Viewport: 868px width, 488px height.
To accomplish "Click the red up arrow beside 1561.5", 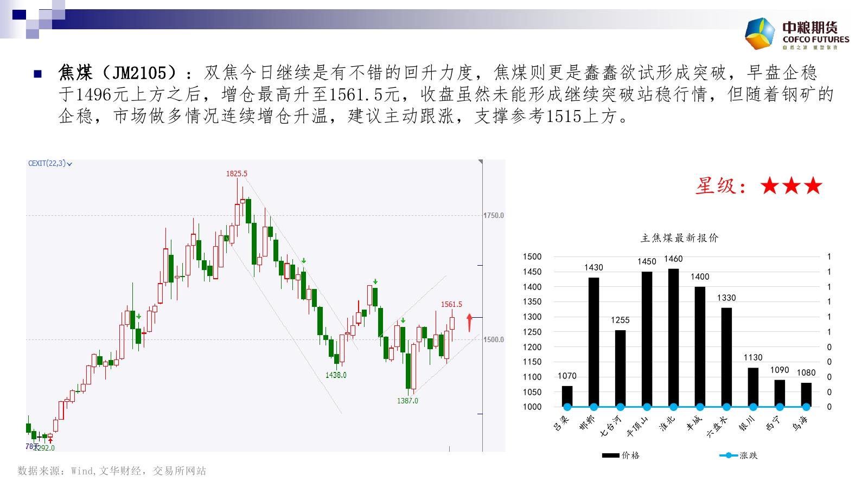I will point(469,322).
